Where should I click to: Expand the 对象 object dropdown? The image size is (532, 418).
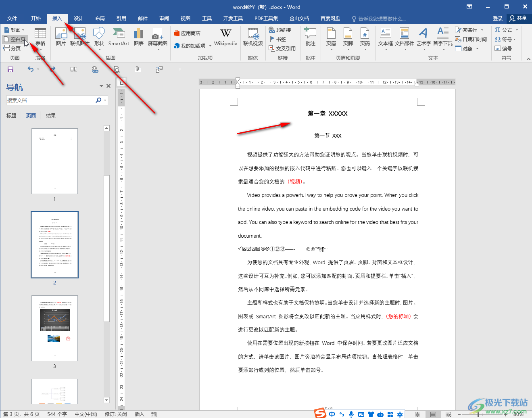(x=477, y=49)
